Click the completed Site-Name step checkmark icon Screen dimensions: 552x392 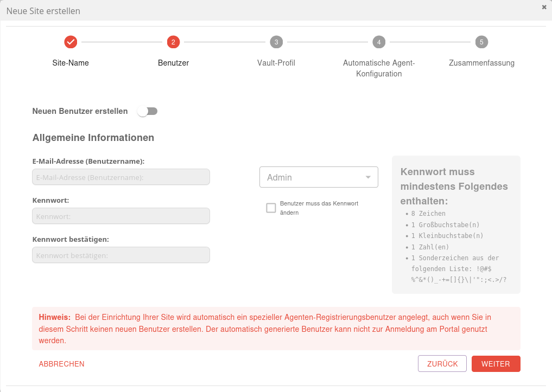[x=71, y=42]
